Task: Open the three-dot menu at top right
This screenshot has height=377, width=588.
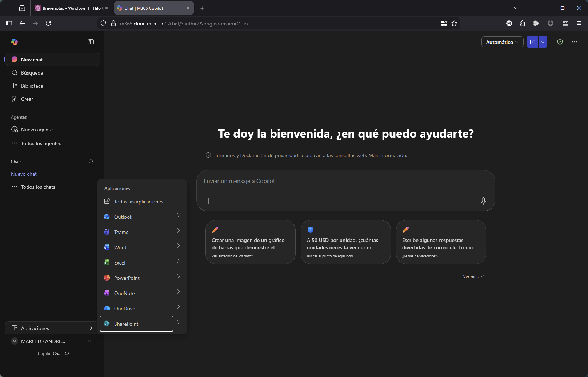Action: (575, 42)
